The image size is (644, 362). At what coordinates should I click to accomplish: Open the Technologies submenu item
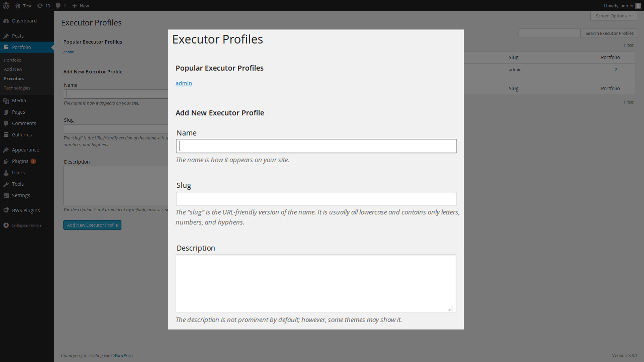17,88
